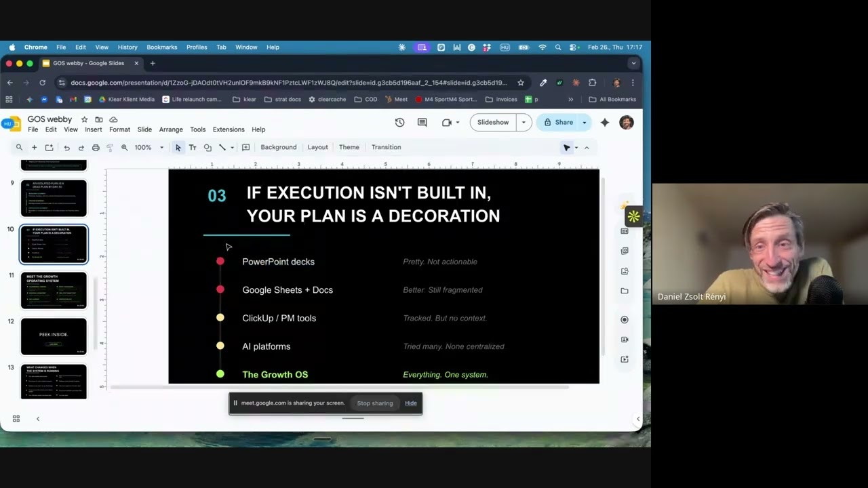Click the Chrome address bar URL
The image size is (868, 488).
pos(288,83)
